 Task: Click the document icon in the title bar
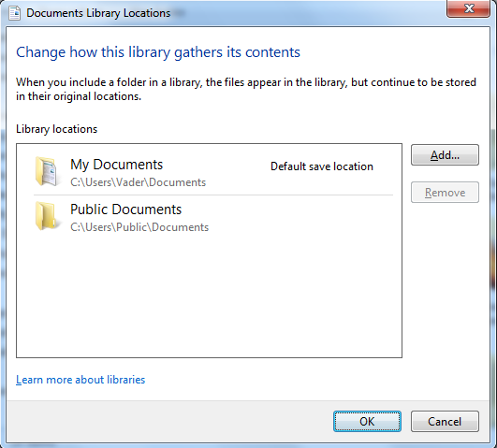[15, 13]
